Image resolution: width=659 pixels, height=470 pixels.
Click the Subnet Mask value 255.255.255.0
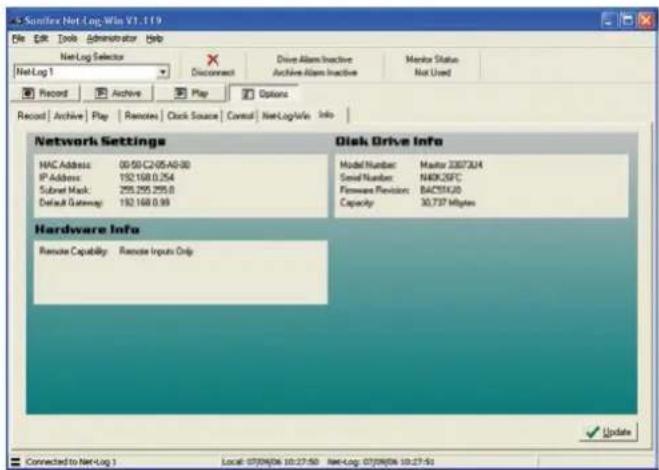pyautogui.click(x=147, y=190)
